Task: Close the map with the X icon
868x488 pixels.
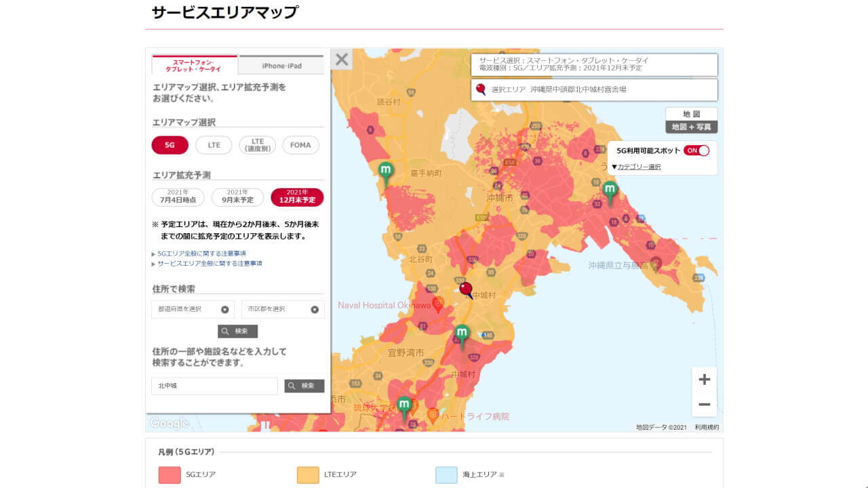Action: click(342, 59)
